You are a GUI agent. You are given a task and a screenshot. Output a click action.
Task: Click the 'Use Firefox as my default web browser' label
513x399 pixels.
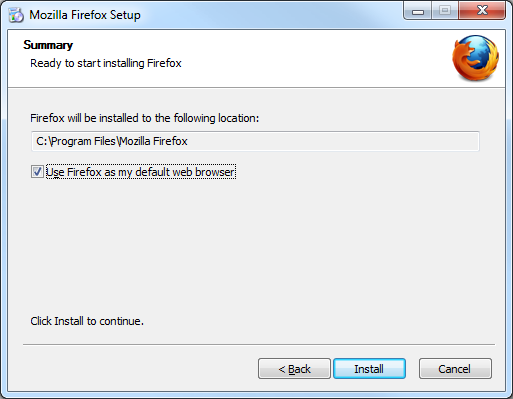(141, 172)
